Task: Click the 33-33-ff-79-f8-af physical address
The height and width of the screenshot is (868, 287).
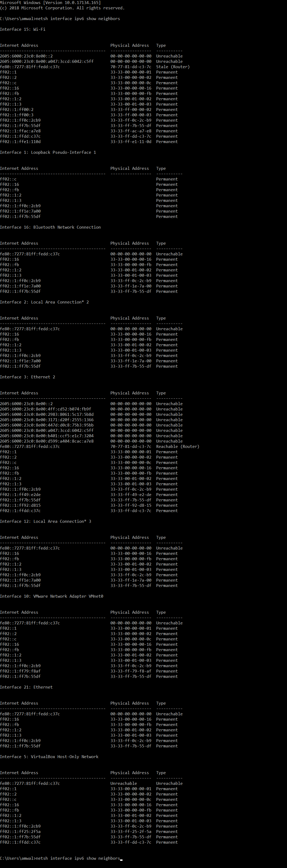Action: 131,671
